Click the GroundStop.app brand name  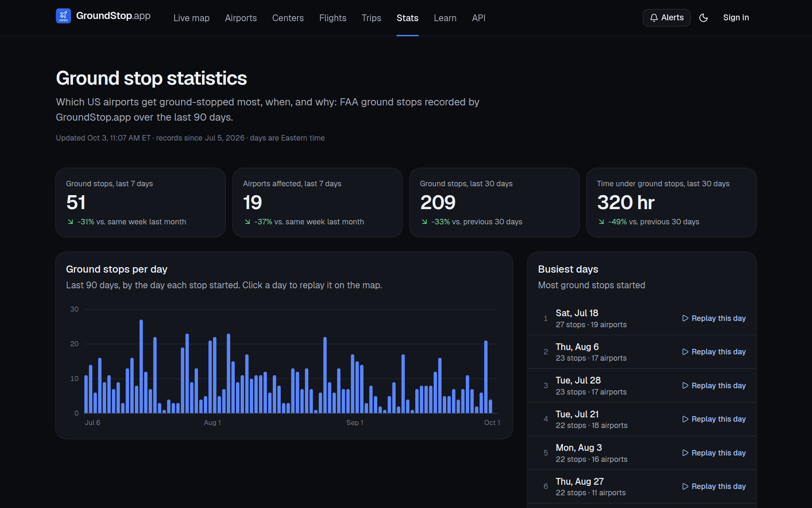[x=113, y=16]
